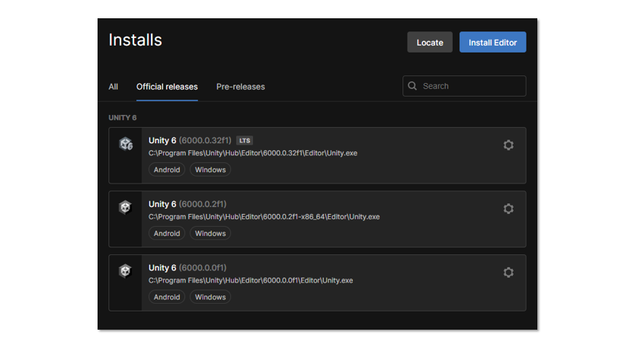
Task: Open settings gear for Unity 6000.0.0f1
Action: (x=508, y=272)
